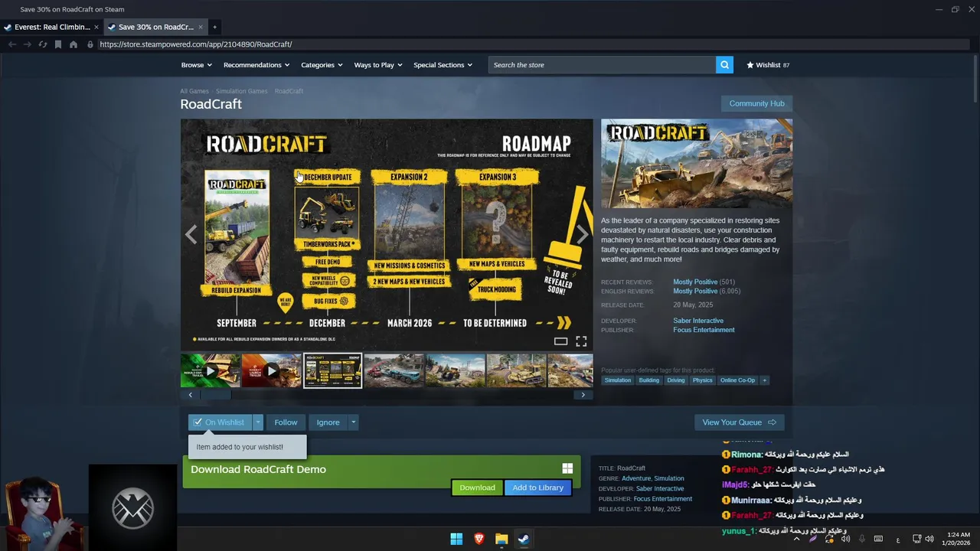The width and height of the screenshot is (980, 551).
Task: Open the Ignore options dropdown arrow
Action: click(x=353, y=422)
